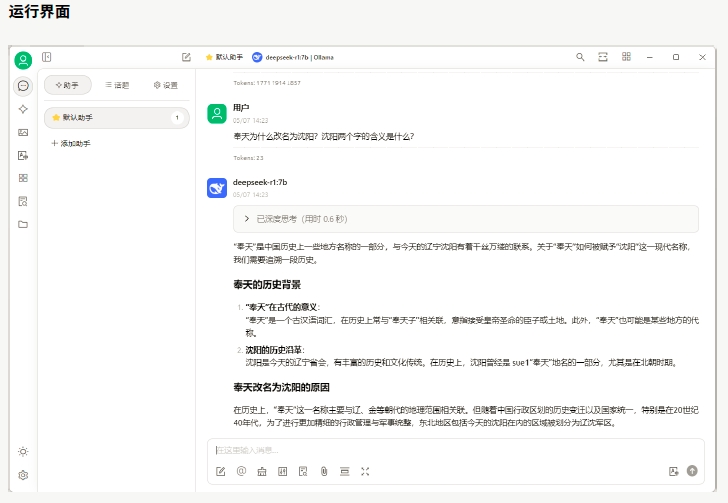Open settings gear at sidebar bottom
This screenshot has width=728, height=503.
click(x=23, y=475)
